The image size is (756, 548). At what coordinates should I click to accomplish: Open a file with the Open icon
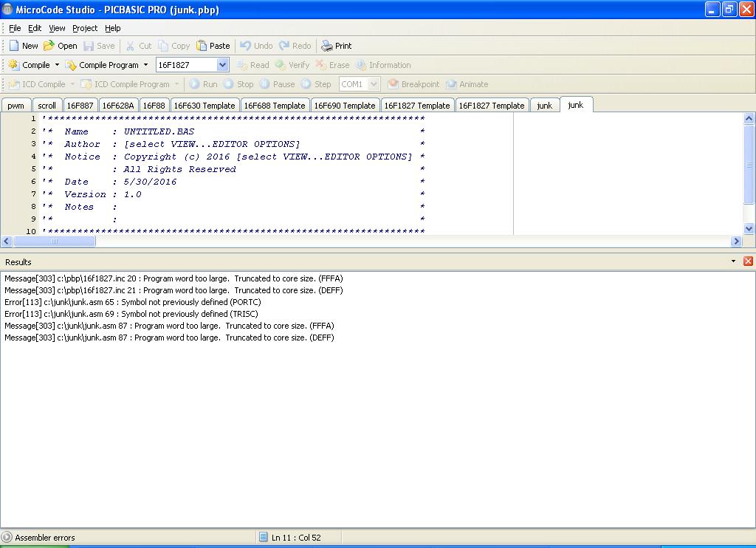[x=49, y=46]
